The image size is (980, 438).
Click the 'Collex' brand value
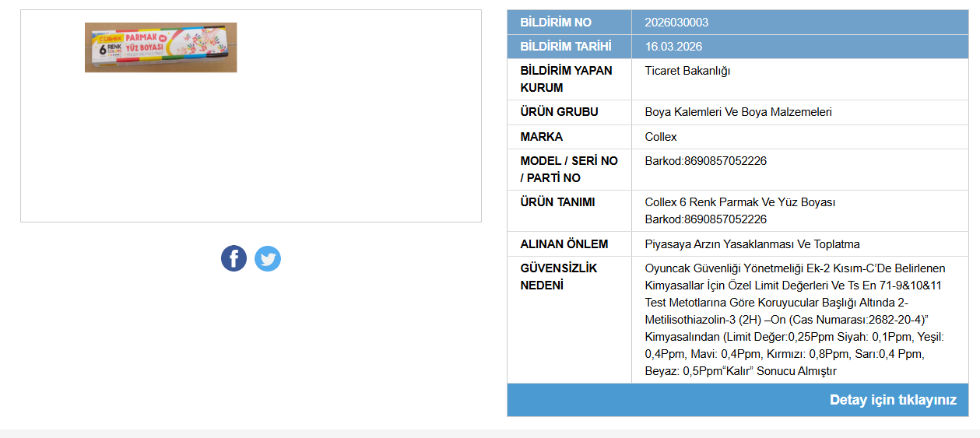661,137
